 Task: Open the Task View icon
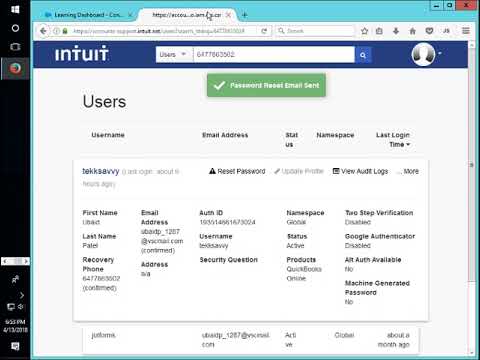[15, 46]
